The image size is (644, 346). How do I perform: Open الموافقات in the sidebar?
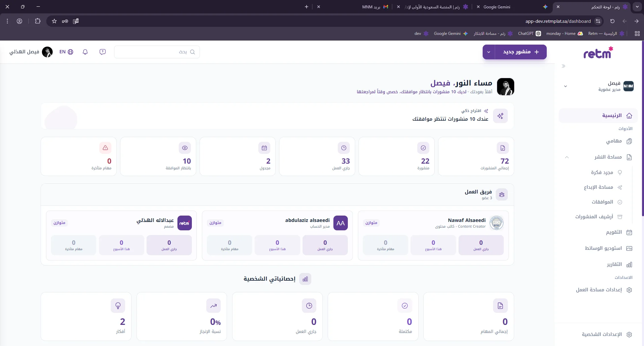[x=602, y=202]
